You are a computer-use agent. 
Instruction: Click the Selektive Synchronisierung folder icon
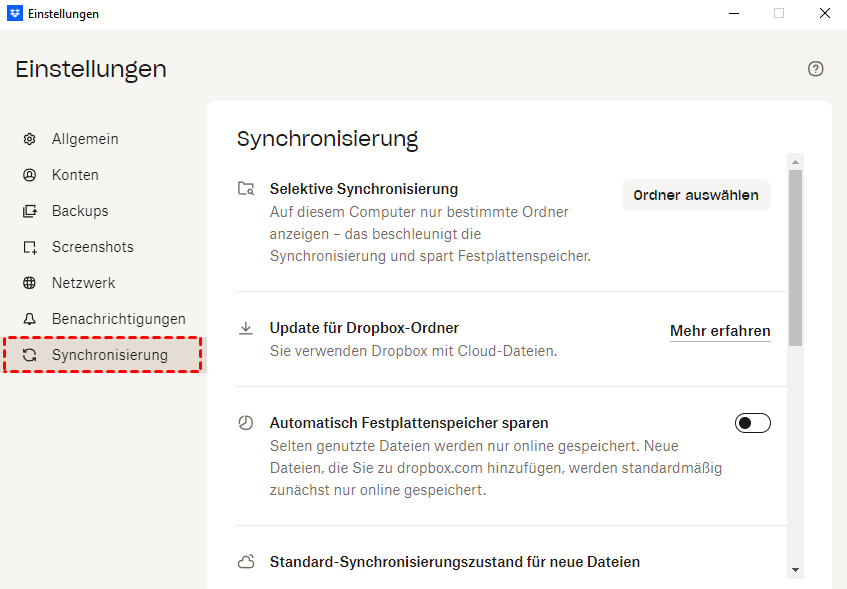click(x=246, y=189)
